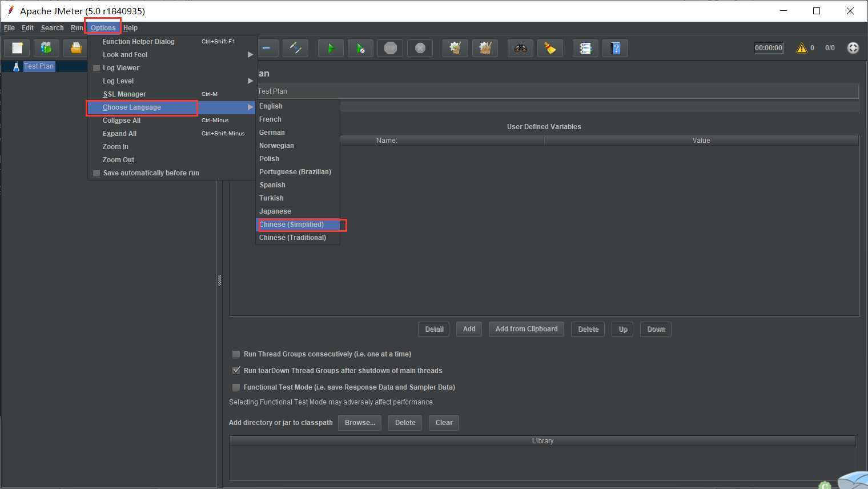Click the Clear All results icon
This screenshot has width=868, height=489.
[x=485, y=48]
